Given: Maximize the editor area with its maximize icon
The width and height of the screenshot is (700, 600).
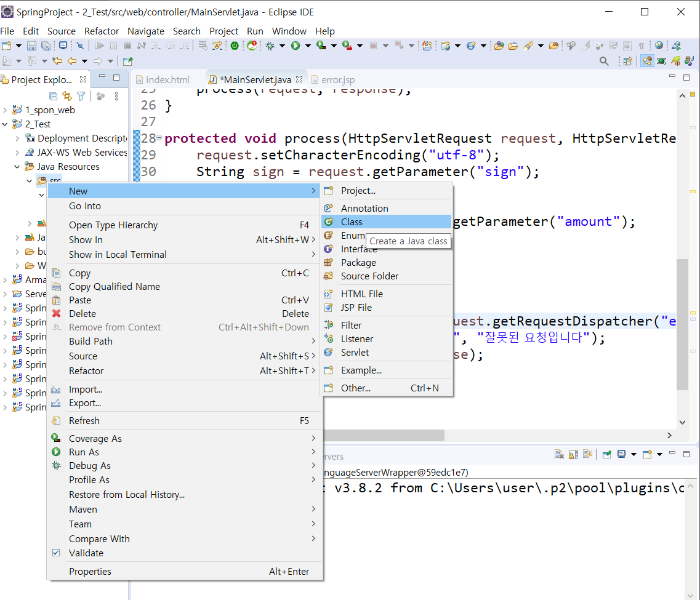Looking at the screenshot, I should [686, 77].
